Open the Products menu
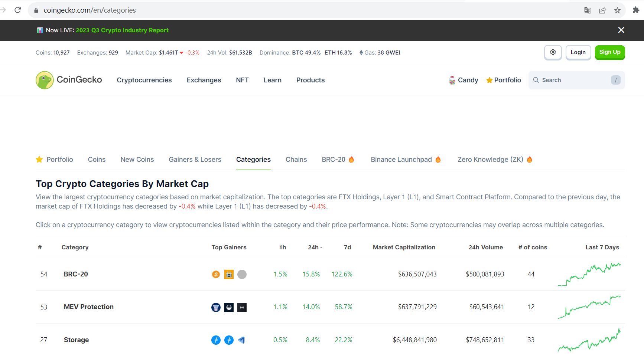The width and height of the screenshot is (644, 354). point(310,80)
